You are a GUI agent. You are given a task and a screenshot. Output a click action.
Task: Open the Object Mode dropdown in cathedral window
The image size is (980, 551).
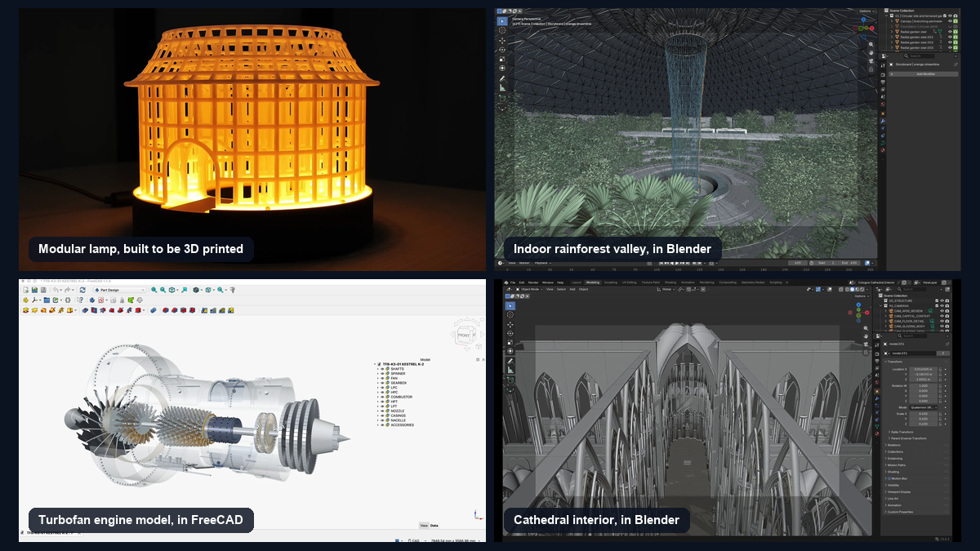[528, 289]
